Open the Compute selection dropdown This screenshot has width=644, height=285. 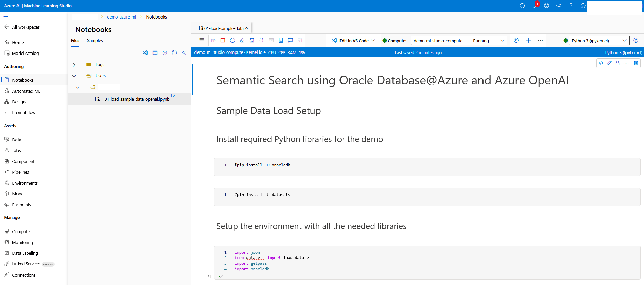pyautogui.click(x=459, y=41)
